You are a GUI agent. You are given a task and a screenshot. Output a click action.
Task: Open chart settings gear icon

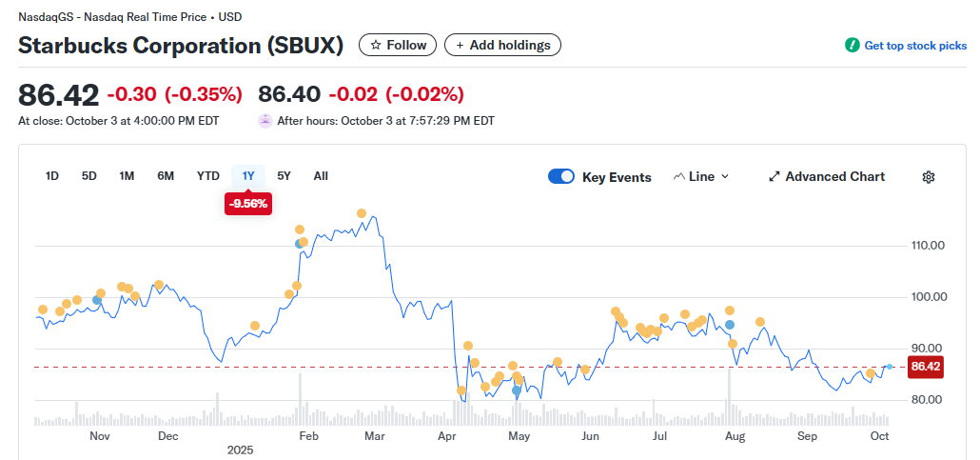tap(928, 177)
